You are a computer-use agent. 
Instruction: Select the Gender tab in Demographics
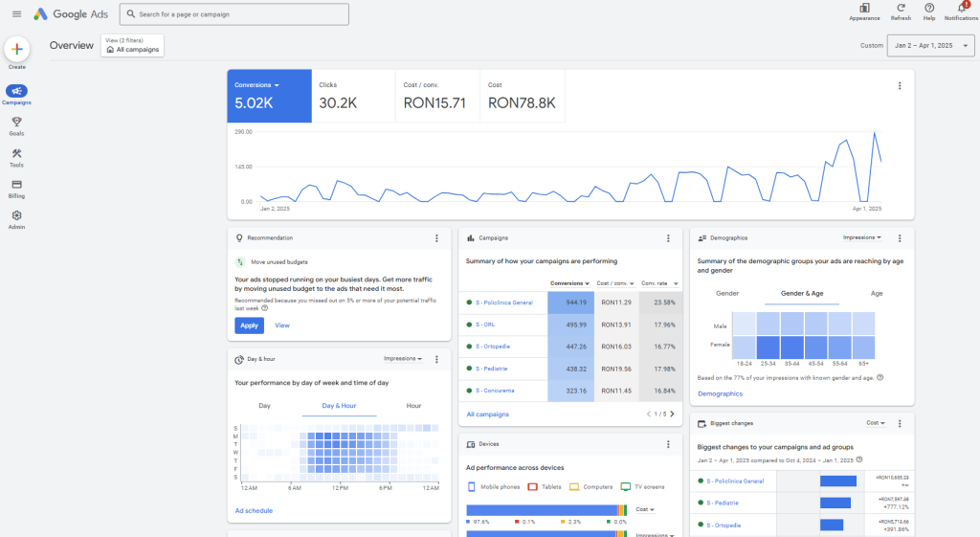(x=727, y=294)
